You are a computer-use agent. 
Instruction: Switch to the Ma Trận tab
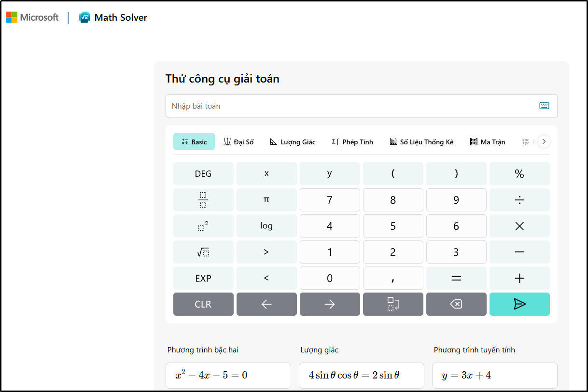487,141
